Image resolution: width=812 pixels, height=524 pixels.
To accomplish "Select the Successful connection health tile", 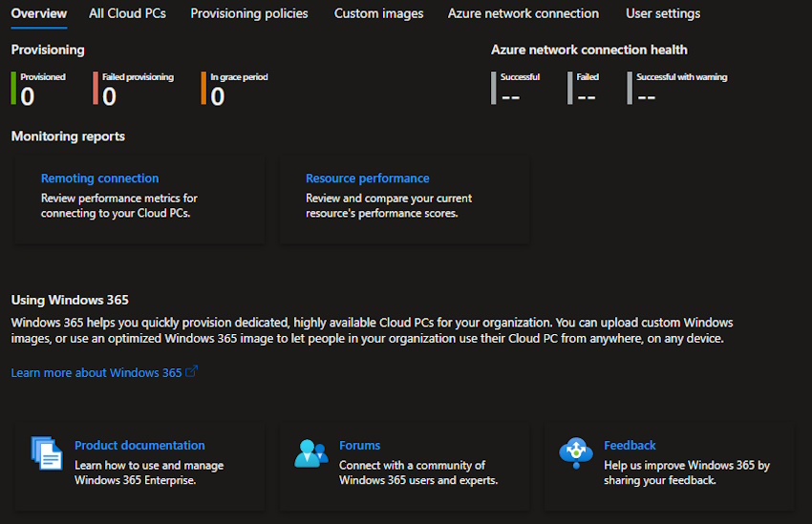I will (515, 89).
